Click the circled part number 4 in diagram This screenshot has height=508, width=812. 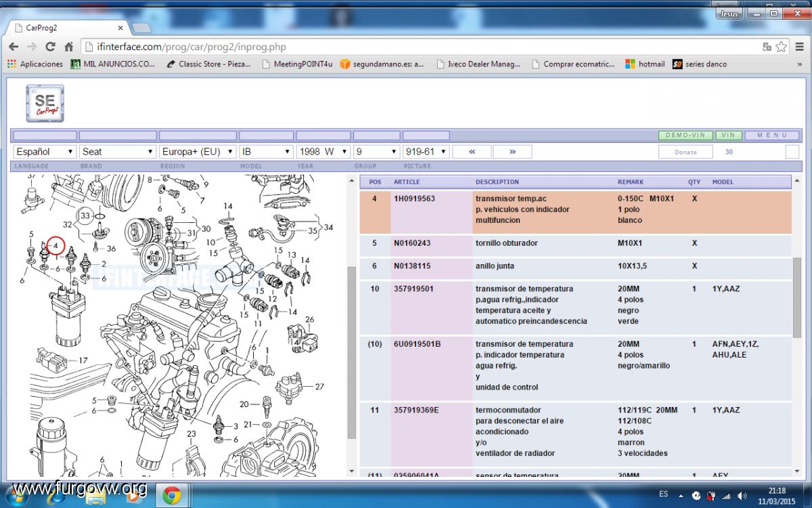55,245
